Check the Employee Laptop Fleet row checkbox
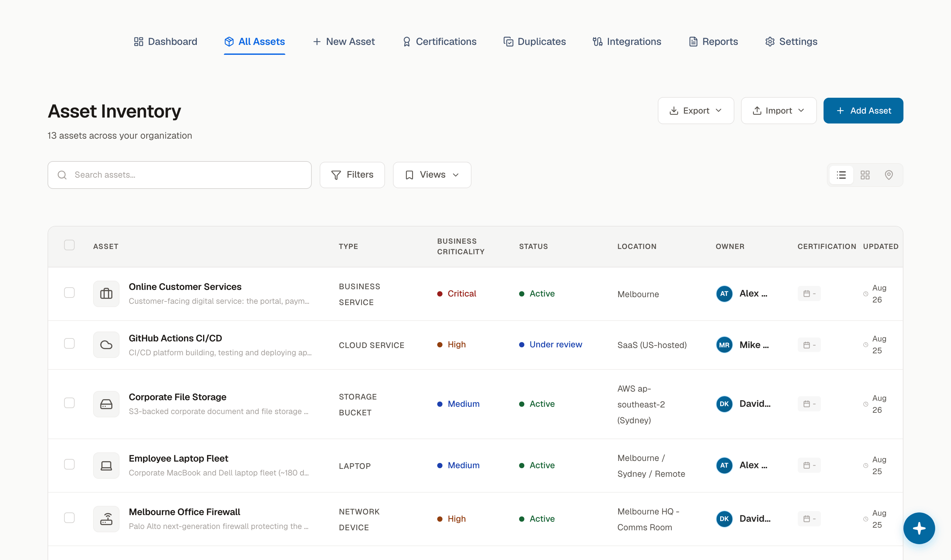 (69, 465)
